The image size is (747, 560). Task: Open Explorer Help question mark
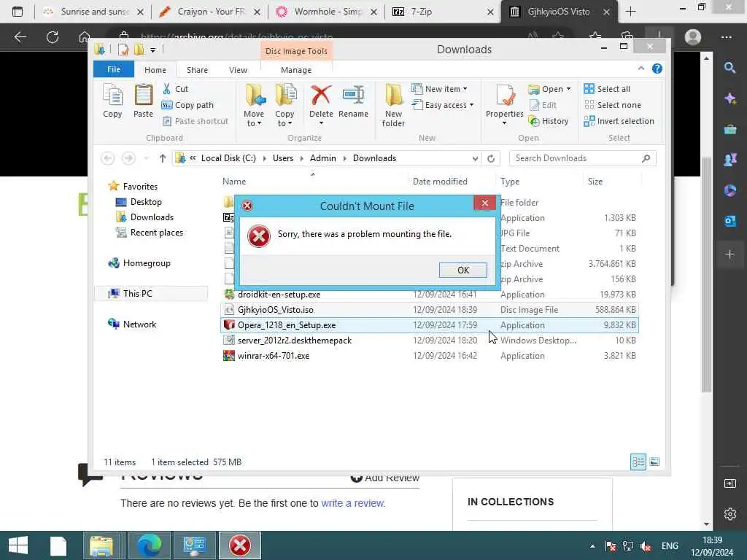(x=657, y=69)
